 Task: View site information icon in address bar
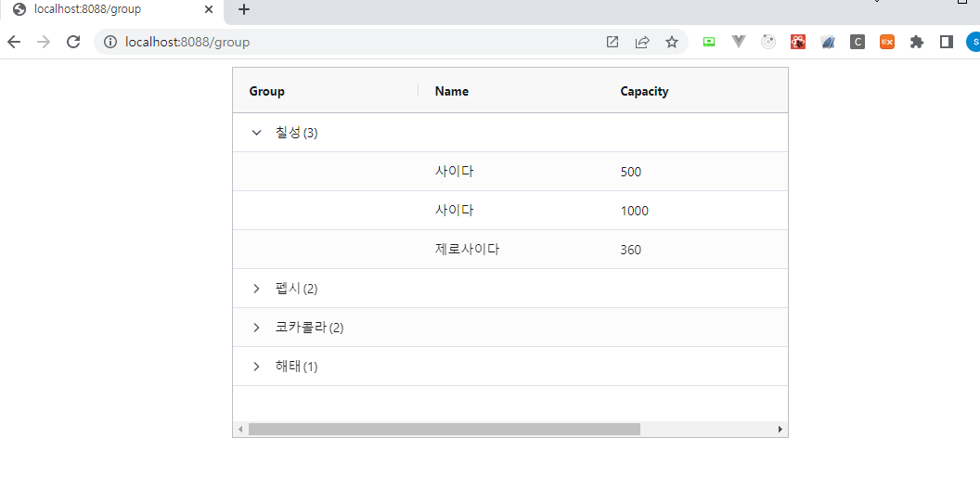(110, 42)
